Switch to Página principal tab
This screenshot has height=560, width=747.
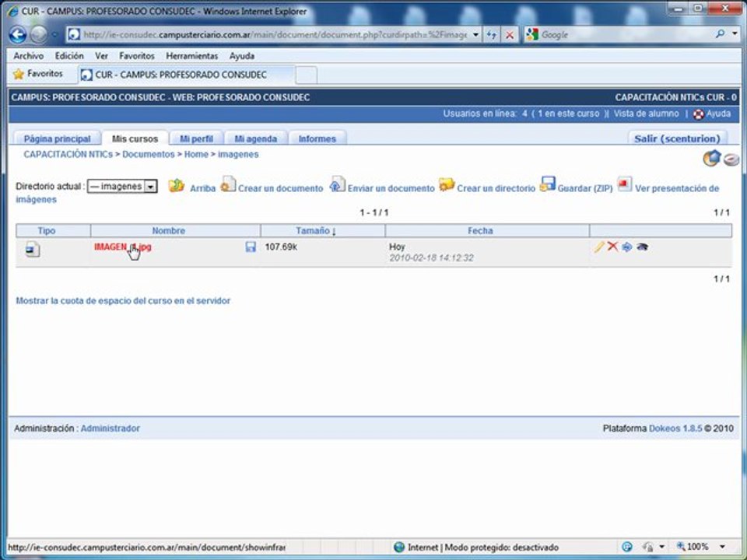point(57,138)
